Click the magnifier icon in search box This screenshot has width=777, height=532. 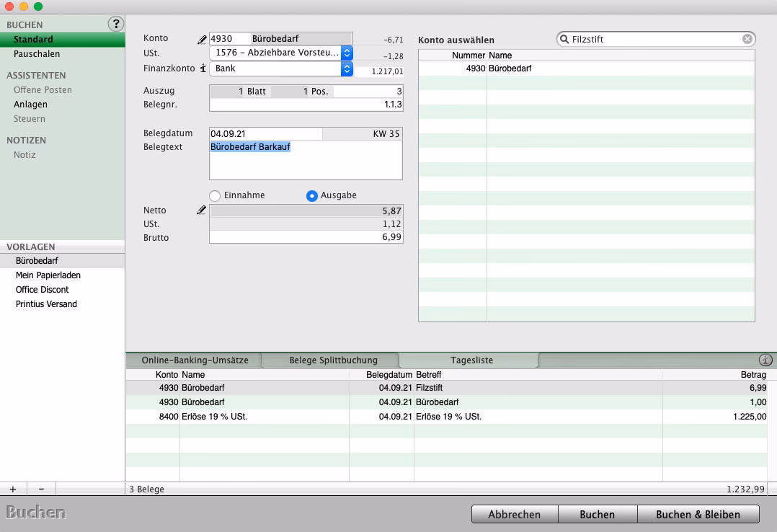pos(564,40)
